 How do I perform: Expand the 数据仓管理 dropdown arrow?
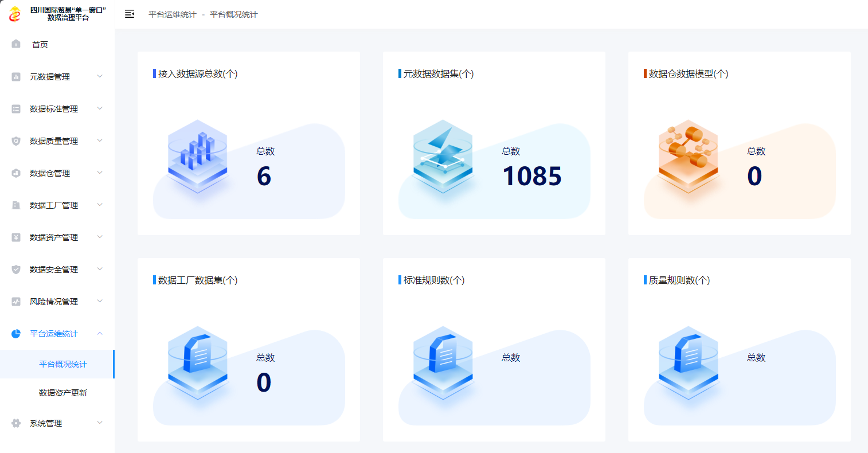pos(100,173)
